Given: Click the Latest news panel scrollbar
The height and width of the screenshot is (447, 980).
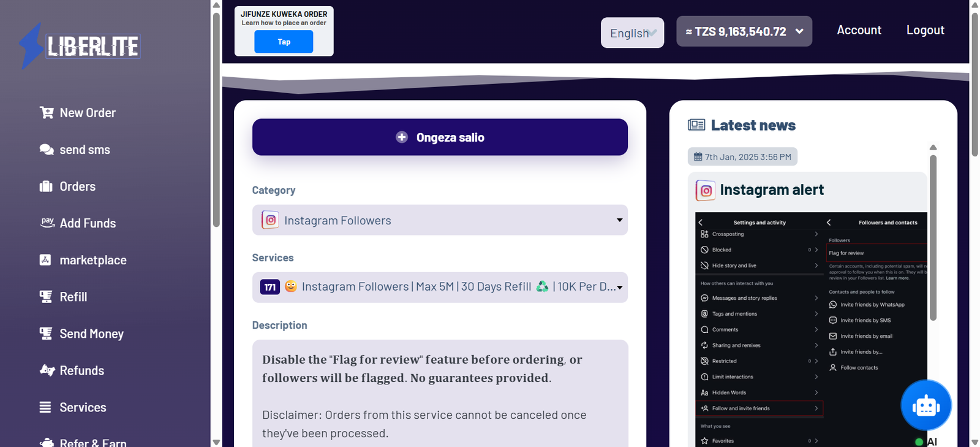Looking at the screenshot, I should (933, 238).
